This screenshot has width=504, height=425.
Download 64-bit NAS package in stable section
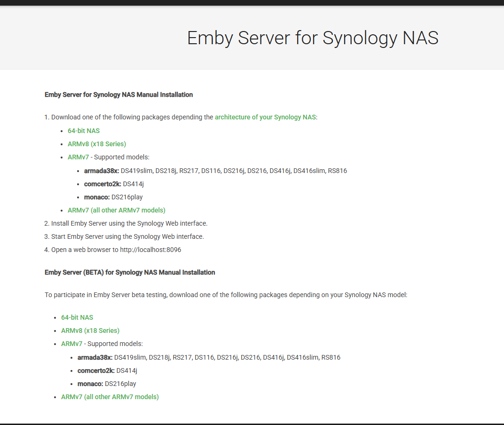click(x=84, y=131)
